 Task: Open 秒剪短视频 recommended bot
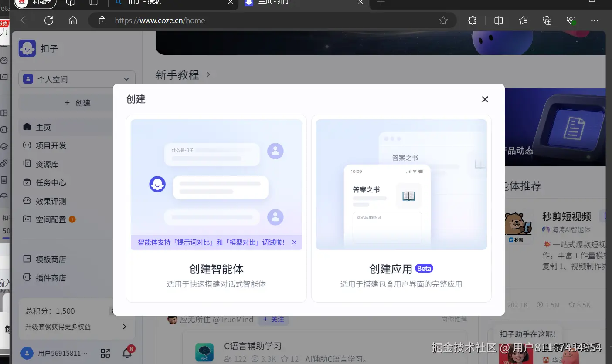click(566, 216)
